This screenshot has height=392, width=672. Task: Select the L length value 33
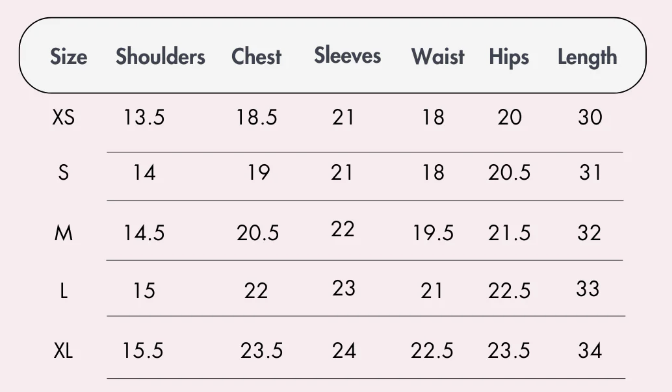pyautogui.click(x=588, y=289)
